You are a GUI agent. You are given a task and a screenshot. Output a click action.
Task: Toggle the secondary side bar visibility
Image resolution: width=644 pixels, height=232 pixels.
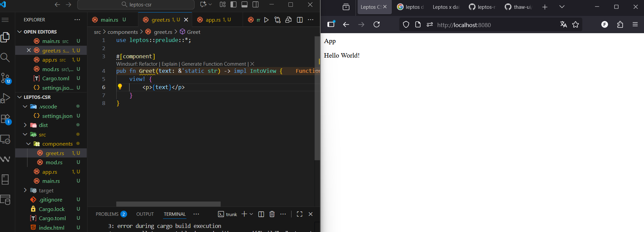click(256, 4)
